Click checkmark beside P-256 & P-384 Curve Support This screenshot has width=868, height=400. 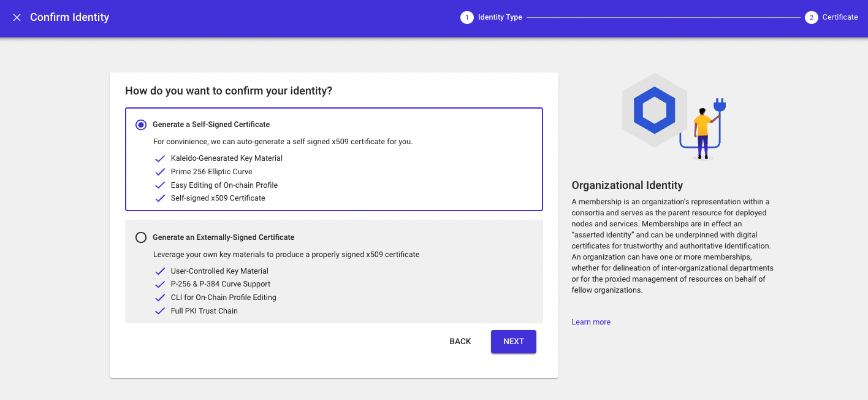160,284
